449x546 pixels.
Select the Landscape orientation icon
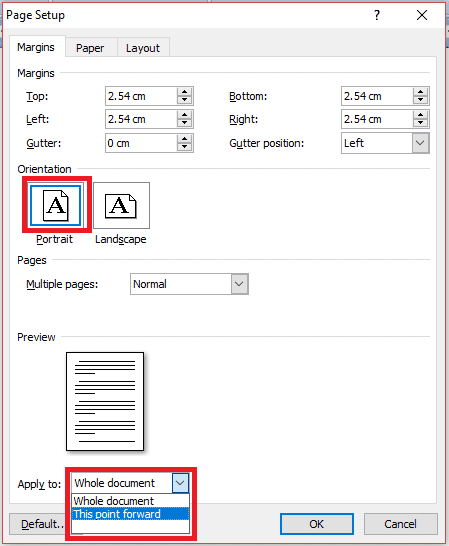pyautogui.click(x=121, y=205)
